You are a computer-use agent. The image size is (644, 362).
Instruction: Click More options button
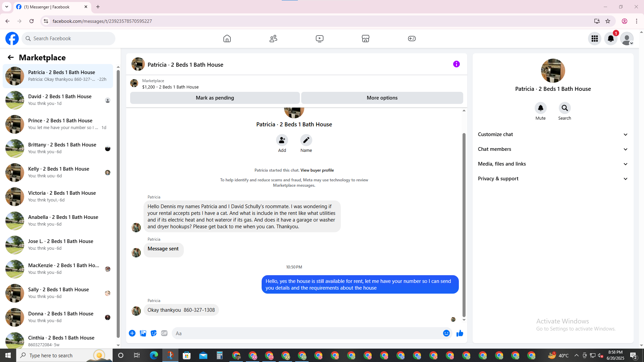coord(382,98)
